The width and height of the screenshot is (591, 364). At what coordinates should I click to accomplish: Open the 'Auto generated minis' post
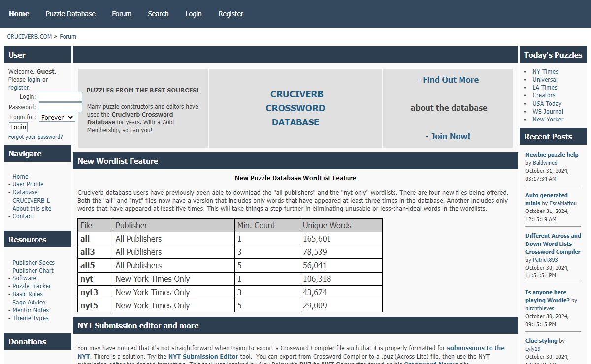(x=547, y=199)
